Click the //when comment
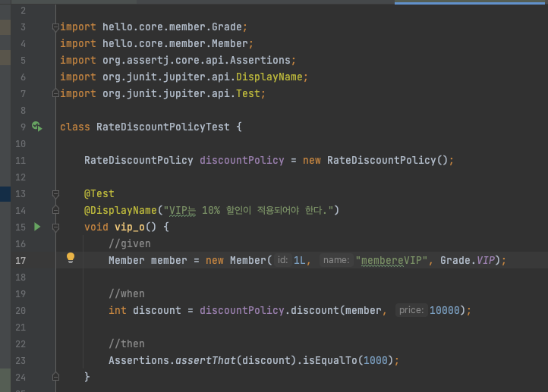 (126, 293)
